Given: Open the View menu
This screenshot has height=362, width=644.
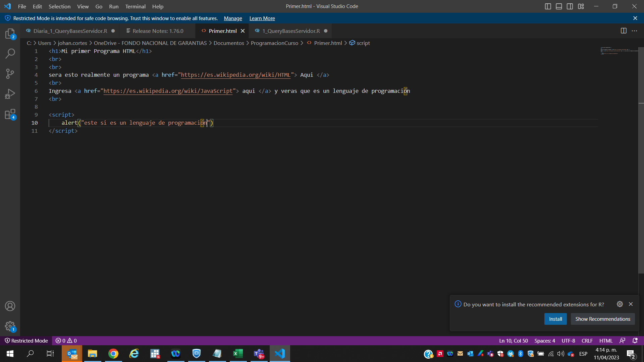Looking at the screenshot, I should pos(83,6).
